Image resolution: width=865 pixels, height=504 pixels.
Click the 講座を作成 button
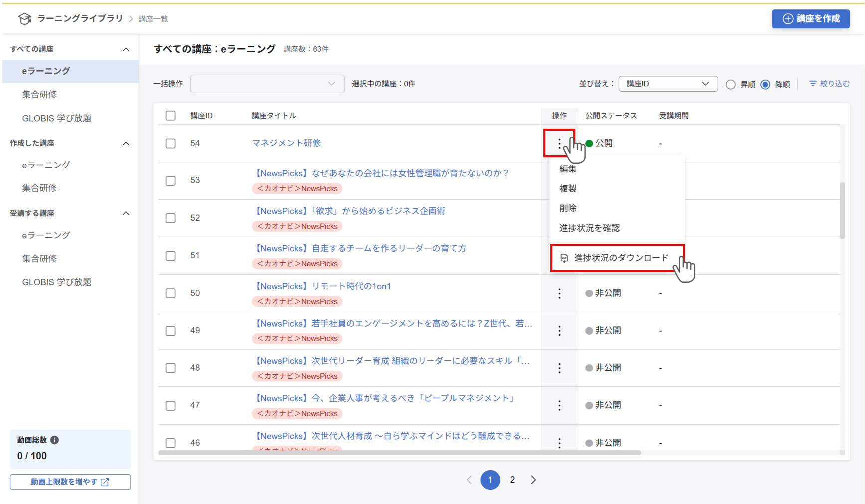pyautogui.click(x=811, y=19)
